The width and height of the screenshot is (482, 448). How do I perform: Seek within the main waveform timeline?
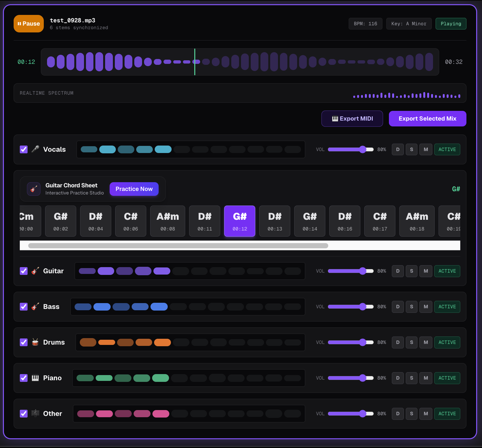240,62
